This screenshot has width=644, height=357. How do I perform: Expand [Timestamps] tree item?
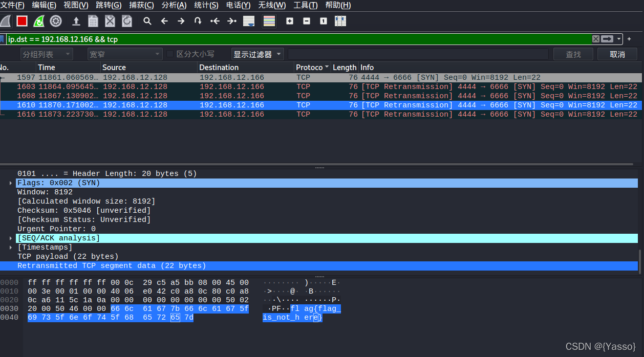pos(11,248)
